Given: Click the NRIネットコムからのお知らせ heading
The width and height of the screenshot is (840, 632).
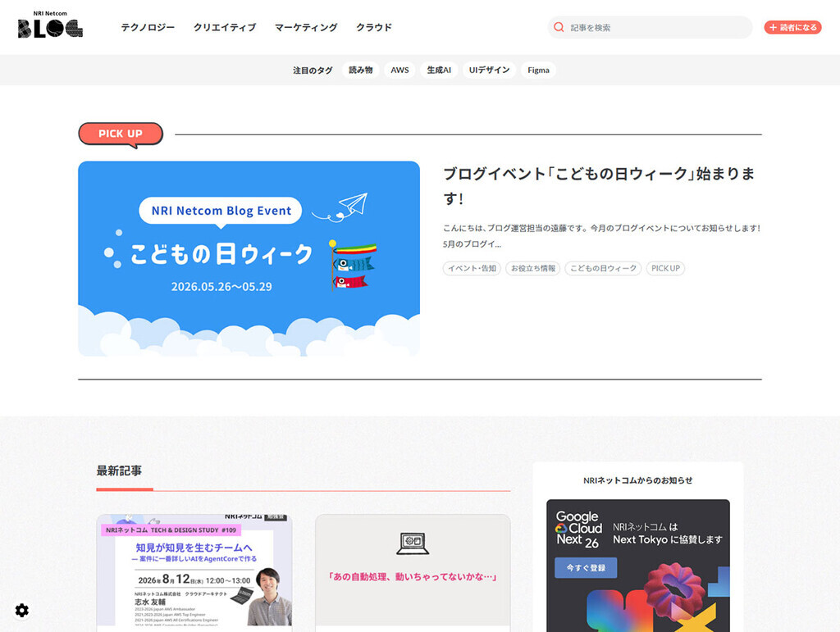Looking at the screenshot, I should click(638, 480).
